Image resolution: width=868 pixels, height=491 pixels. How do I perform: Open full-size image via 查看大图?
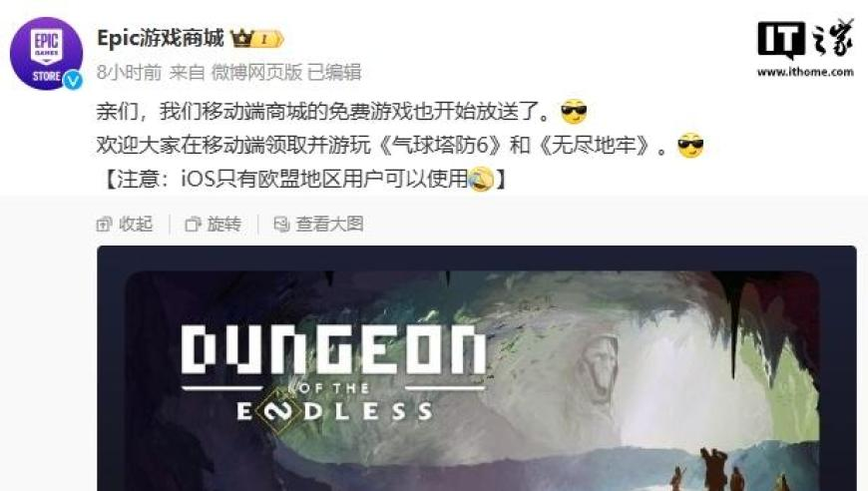pos(319,225)
